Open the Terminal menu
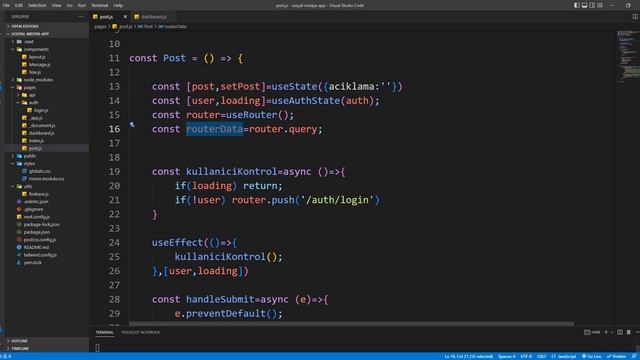 click(x=100, y=5)
